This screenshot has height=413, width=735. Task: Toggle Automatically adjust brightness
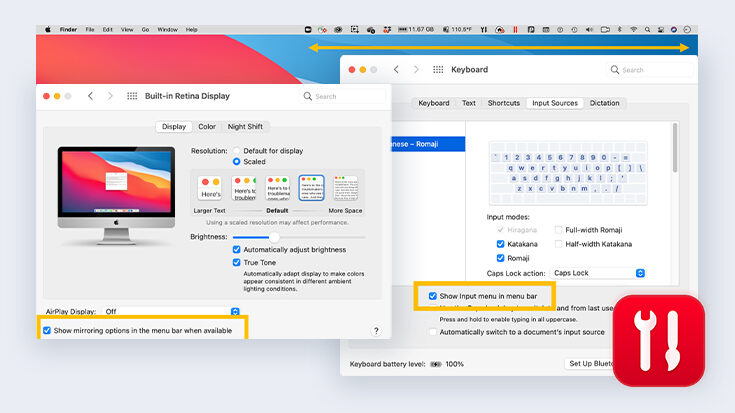point(237,249)
